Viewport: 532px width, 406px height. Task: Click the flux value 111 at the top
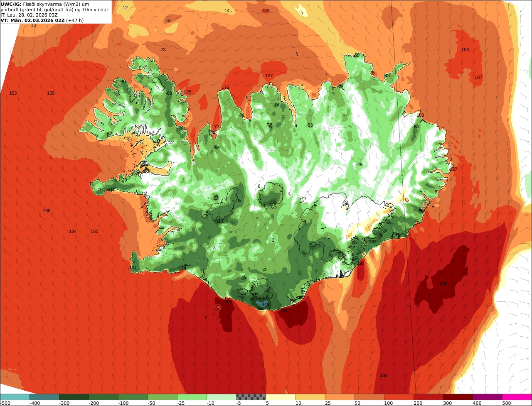(266, 10)
